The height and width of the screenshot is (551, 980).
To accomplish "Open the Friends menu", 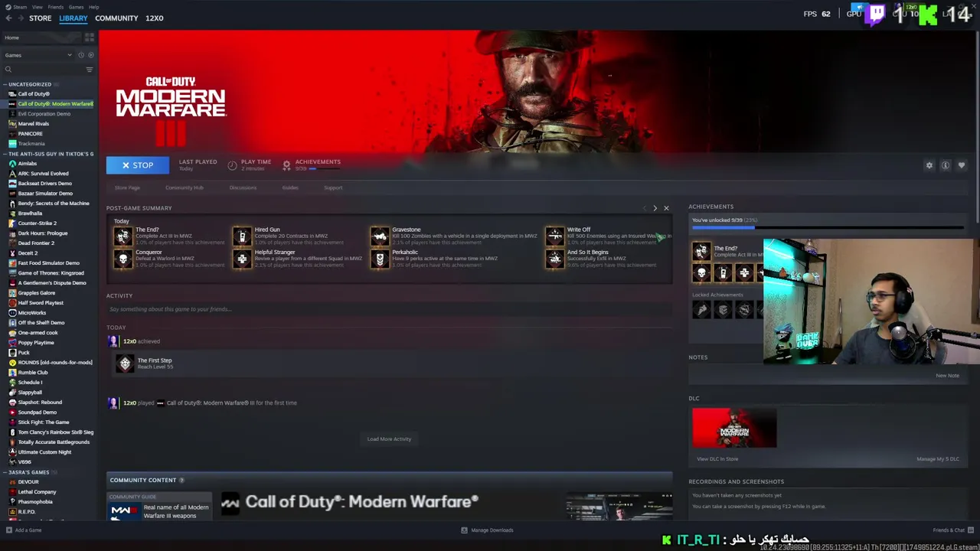I will 56,7.
